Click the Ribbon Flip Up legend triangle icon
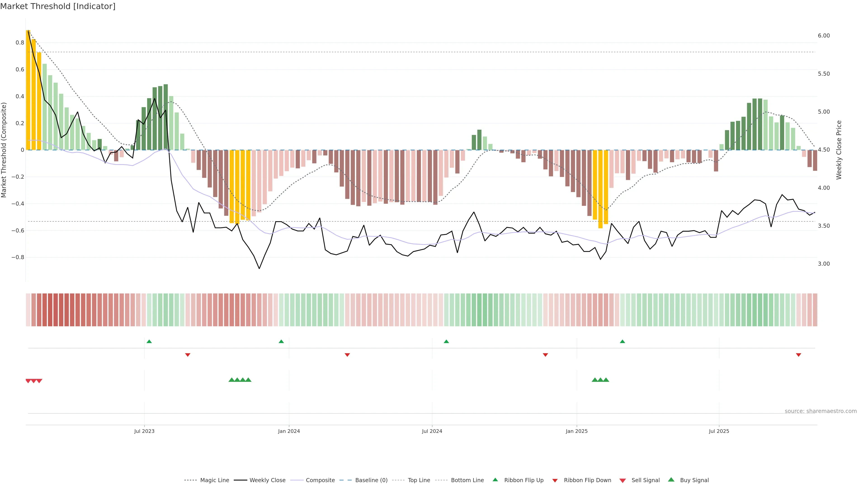This screenshot has height=488, width=868. pyautogui.click(x=495, y=480)
